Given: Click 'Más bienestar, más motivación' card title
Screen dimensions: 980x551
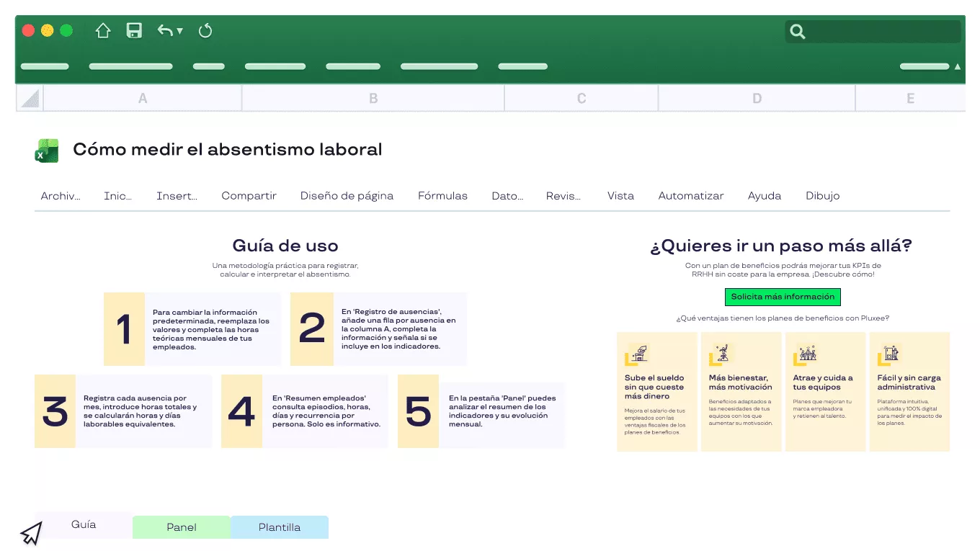Looking at the screenshot, I should [740, 382].
